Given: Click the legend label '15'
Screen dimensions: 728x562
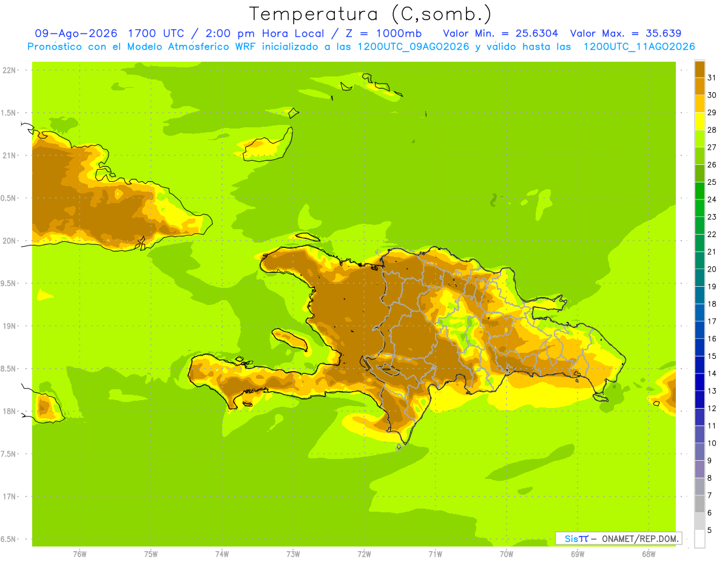Looking at the screenshot, I should point(712,356).
